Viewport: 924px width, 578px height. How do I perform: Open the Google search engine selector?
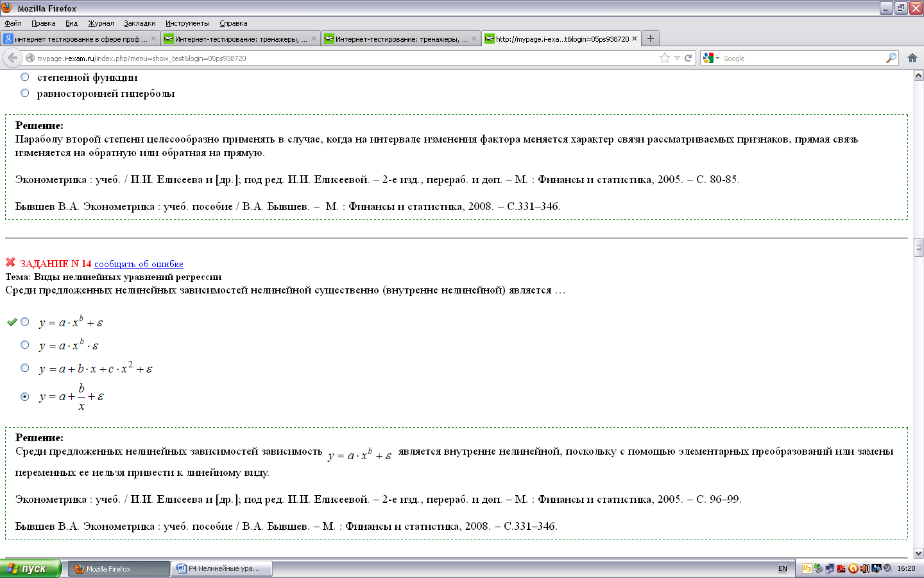point(711,58)
